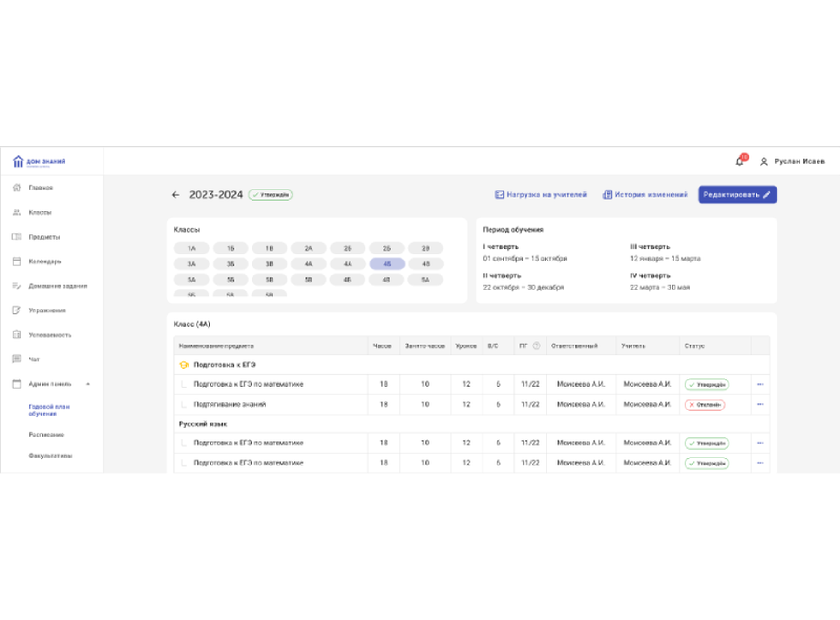840x620 pixels.
Task: Open user profile Руслан Исаев
Action: 792,162
